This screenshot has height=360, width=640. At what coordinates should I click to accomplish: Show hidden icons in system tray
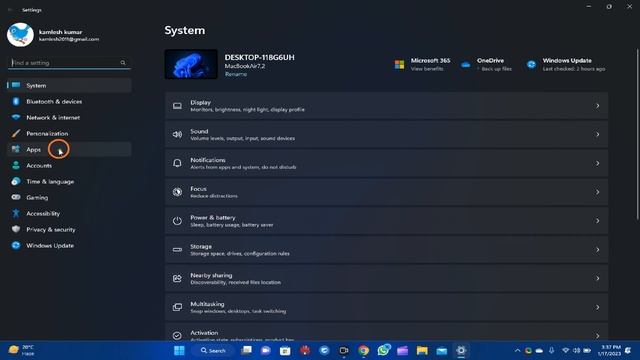click(517, 350)
